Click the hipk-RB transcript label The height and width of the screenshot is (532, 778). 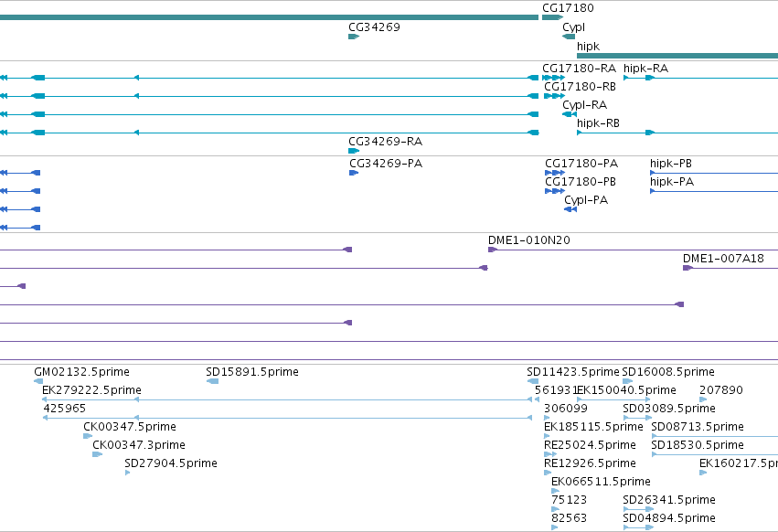tap(598, 123)
